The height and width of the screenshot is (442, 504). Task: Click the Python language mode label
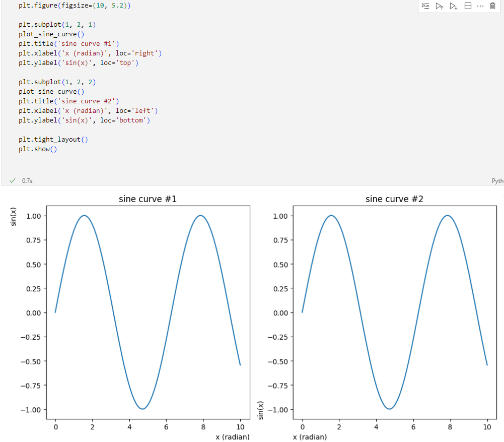click(497, 180)
